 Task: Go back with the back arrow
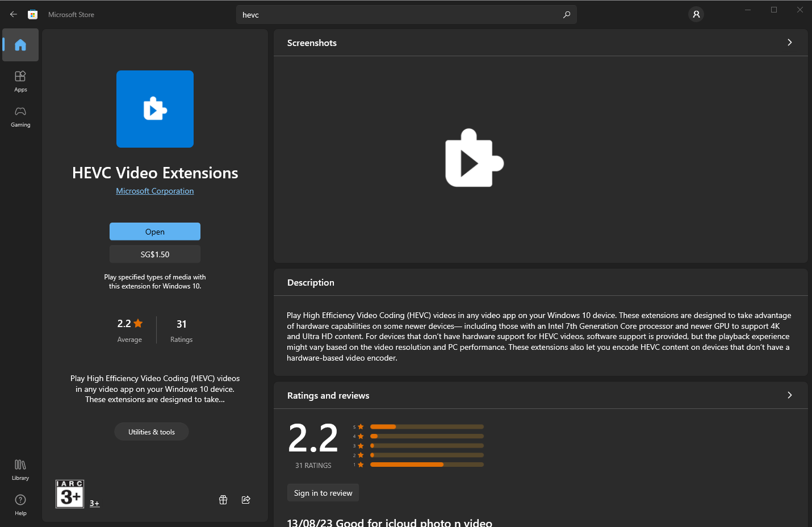coord(14,14)
